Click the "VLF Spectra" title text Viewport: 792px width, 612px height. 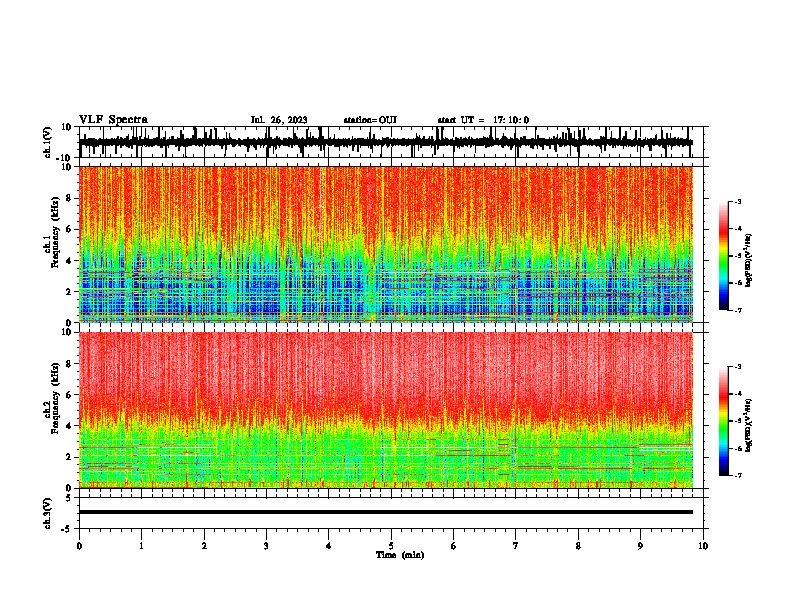[113, 120]
